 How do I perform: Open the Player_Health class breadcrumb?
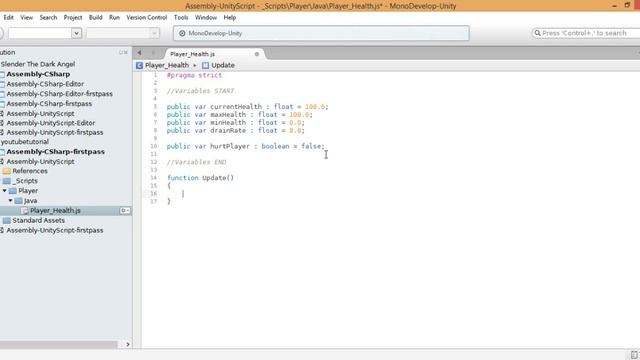pyautogui.click(x=167, y=65)
